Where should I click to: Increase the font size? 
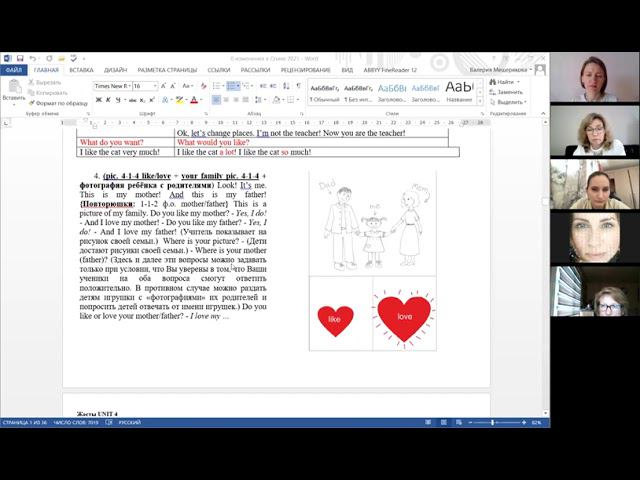(x=163, y=86)
